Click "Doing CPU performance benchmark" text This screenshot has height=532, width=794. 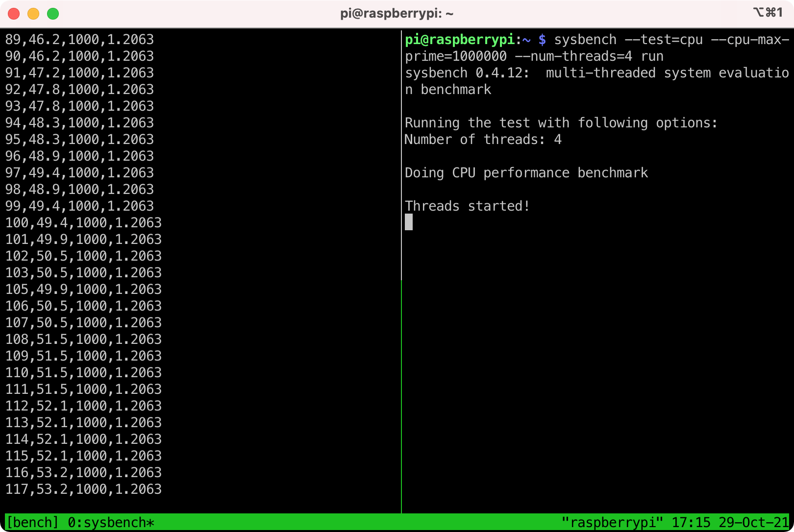click(526, 173)
